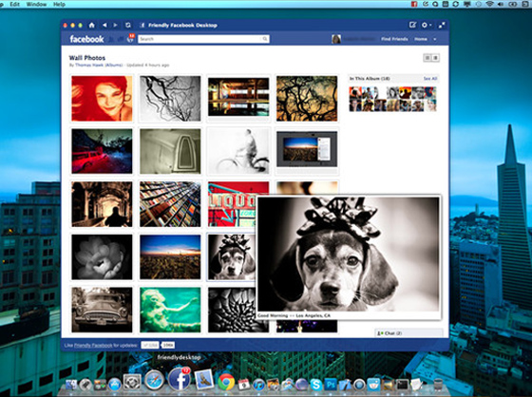Open the vintage car front thumbnail
The image size is (532, 397).
(x=103, y=310)
